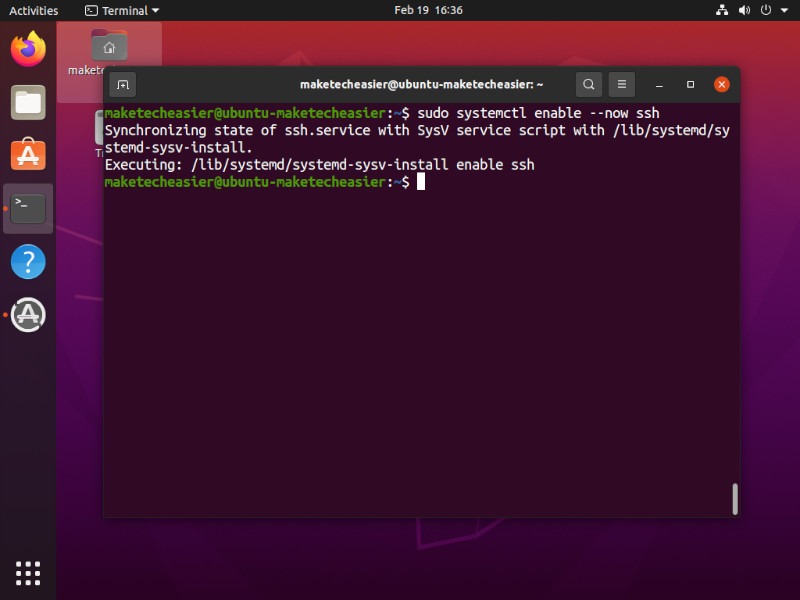The image size is (800, 600).
Task: Click Activities in the top bar
Action: [32, 11]
